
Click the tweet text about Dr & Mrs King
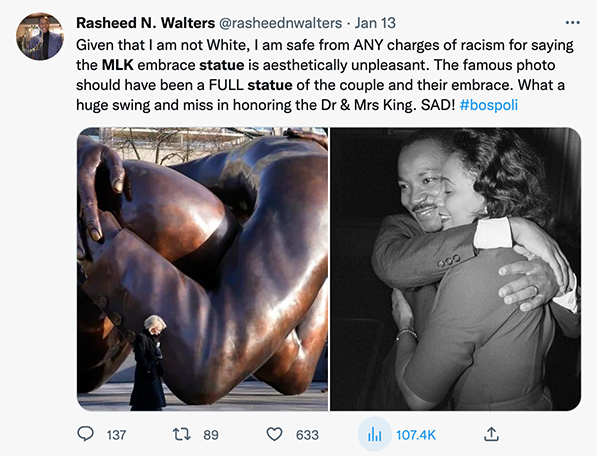pyautogui.click(x=325, y=75)
